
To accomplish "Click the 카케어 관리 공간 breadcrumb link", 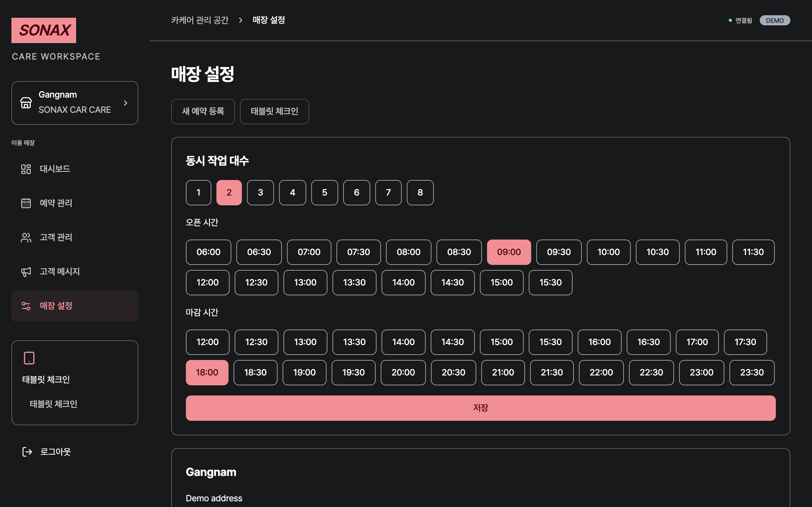I will click(x=200, y=20).
